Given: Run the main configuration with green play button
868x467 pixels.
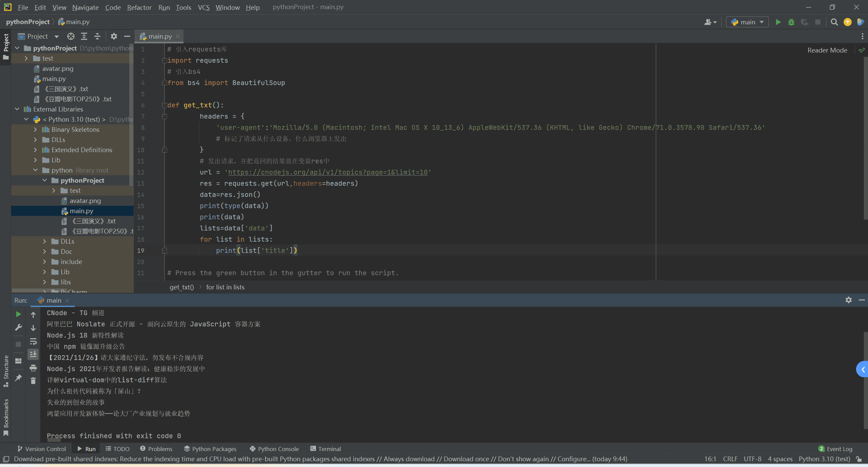Looking at the screenshot, I should (778, 22).
